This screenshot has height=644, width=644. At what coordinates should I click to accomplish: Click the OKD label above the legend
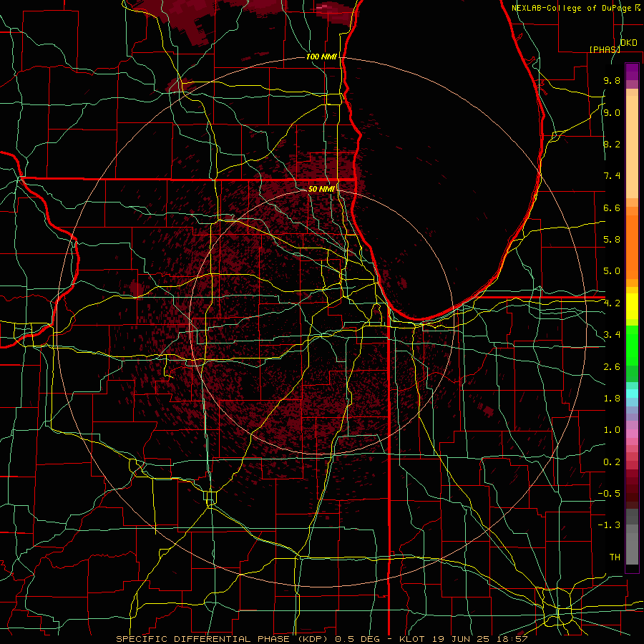628,43
